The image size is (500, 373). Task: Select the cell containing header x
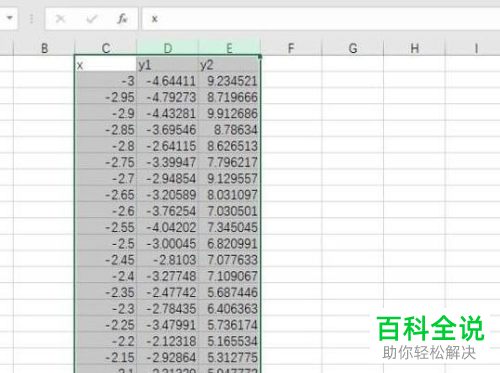click(x=106, y=64)
